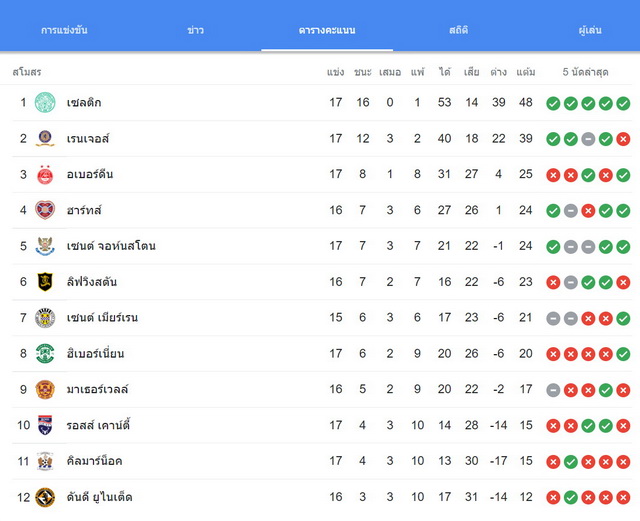Switch to the การแข่งขัน tab

tap(64, 30)
